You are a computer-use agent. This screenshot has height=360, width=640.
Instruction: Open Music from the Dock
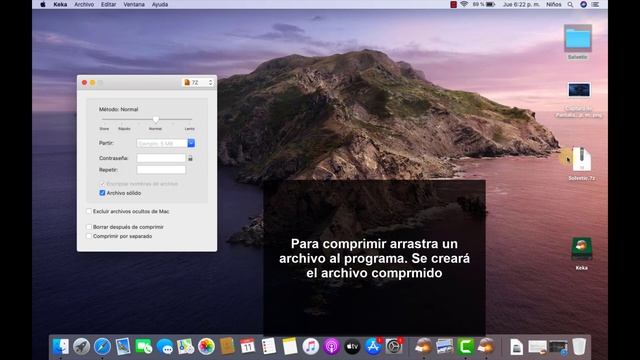pyautogui.click(x=310, y=347)
